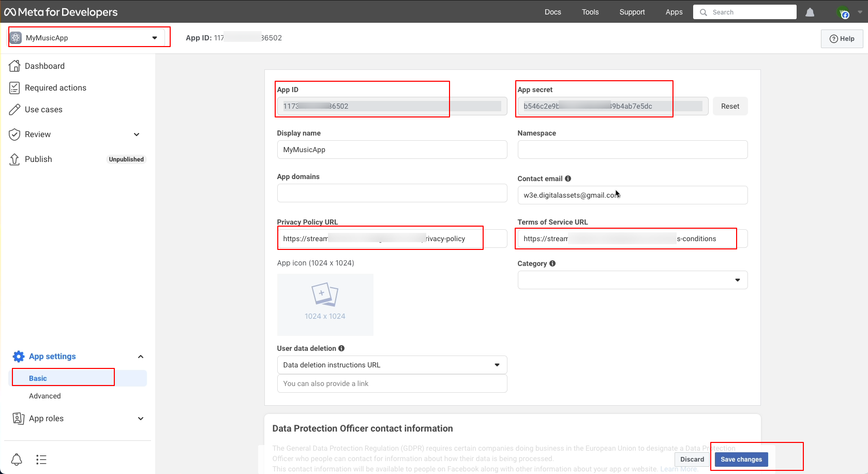The width and height of the screenshot is (868, 474).
Task: Open the notifications bell in top bar
Action: pyautogui.click(x=810, y=12)
